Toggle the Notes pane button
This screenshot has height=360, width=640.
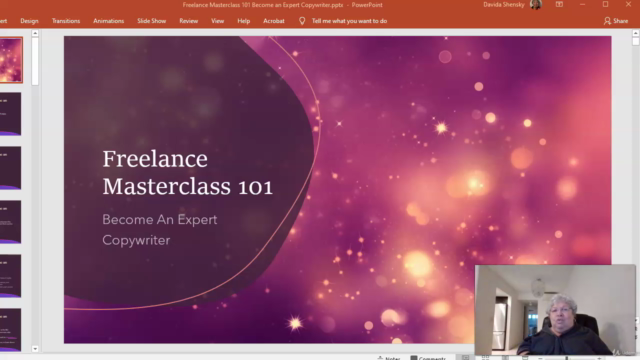click(389, 358)
